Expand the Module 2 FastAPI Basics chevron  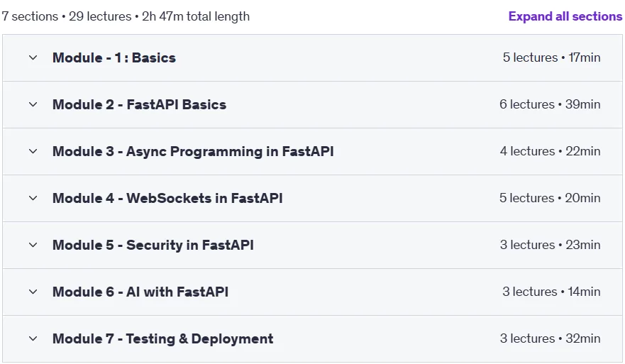point(33,104)
